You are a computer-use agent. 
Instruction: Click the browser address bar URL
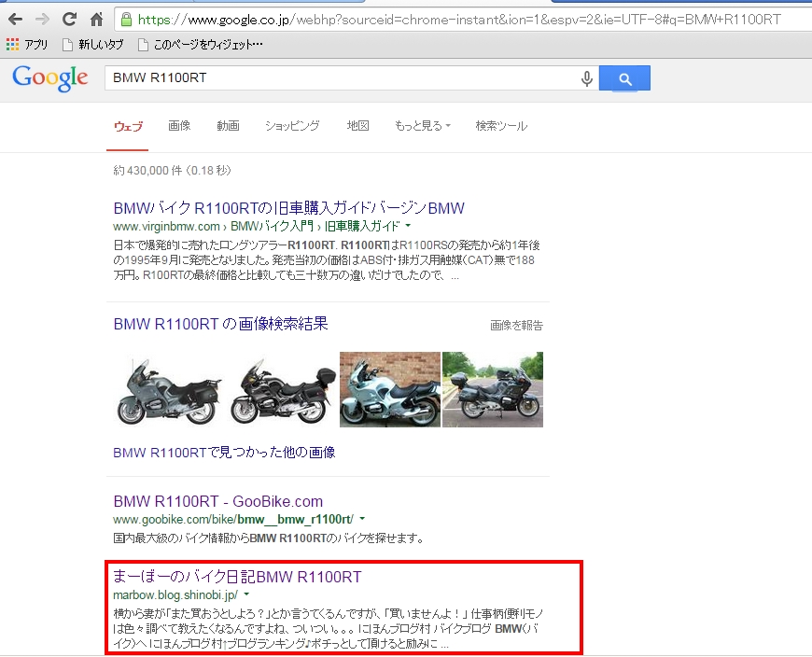(x=459, y=20)
